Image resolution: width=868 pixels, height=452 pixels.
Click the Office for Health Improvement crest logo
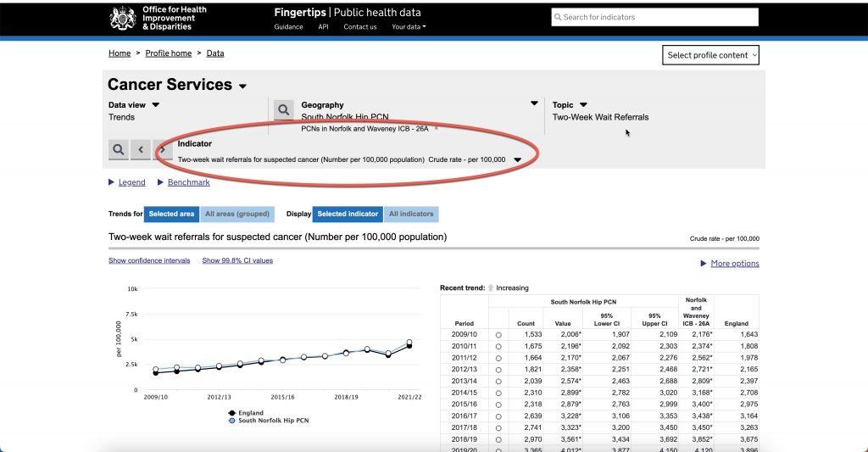123,18
